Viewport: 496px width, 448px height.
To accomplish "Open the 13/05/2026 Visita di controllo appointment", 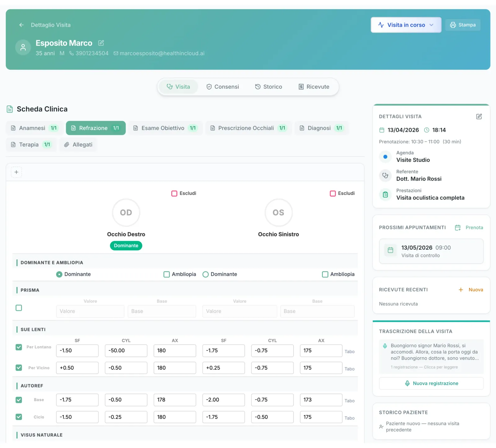I will [431, 251].
